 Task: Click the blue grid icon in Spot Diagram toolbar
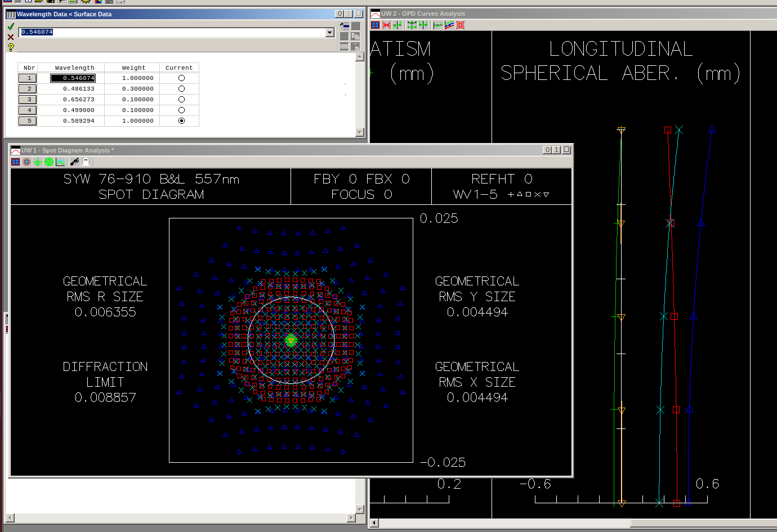click(x=16, y=162)
